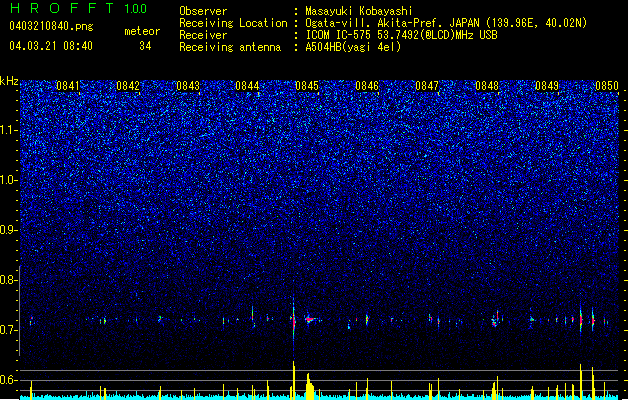Click the 'Receiving antenna' label

pos(230,47)
